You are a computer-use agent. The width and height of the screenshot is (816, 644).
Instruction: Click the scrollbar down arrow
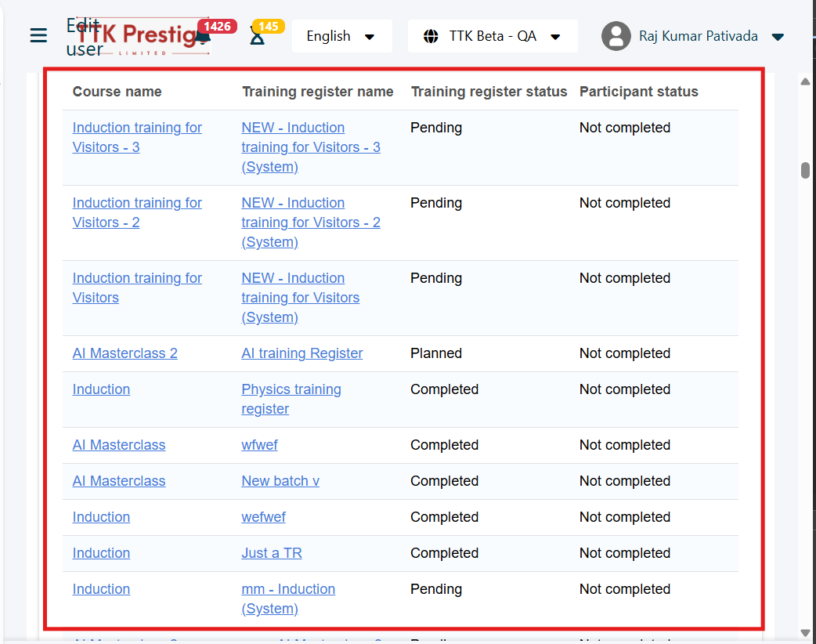click(805, 632)
